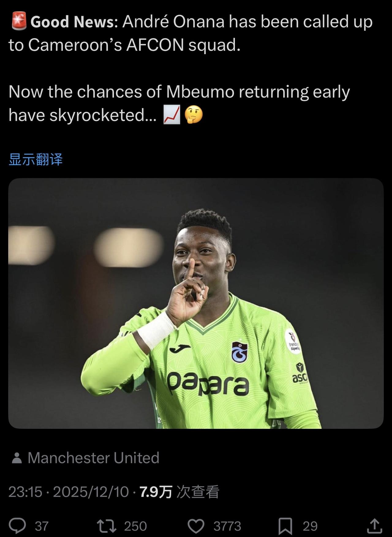Click the rising chart emoji after skyrocketed
Viewport: 392px width, 537px height.
tap(172, 115)
